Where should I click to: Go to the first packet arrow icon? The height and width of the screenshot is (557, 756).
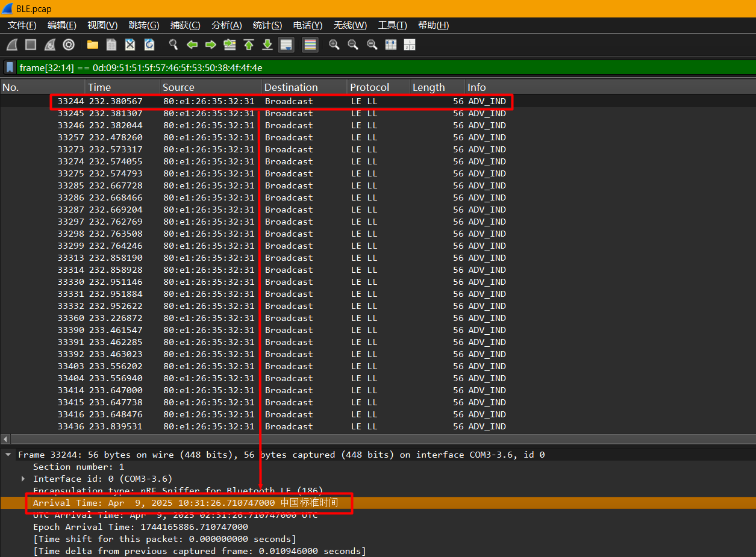click(248, 45)
